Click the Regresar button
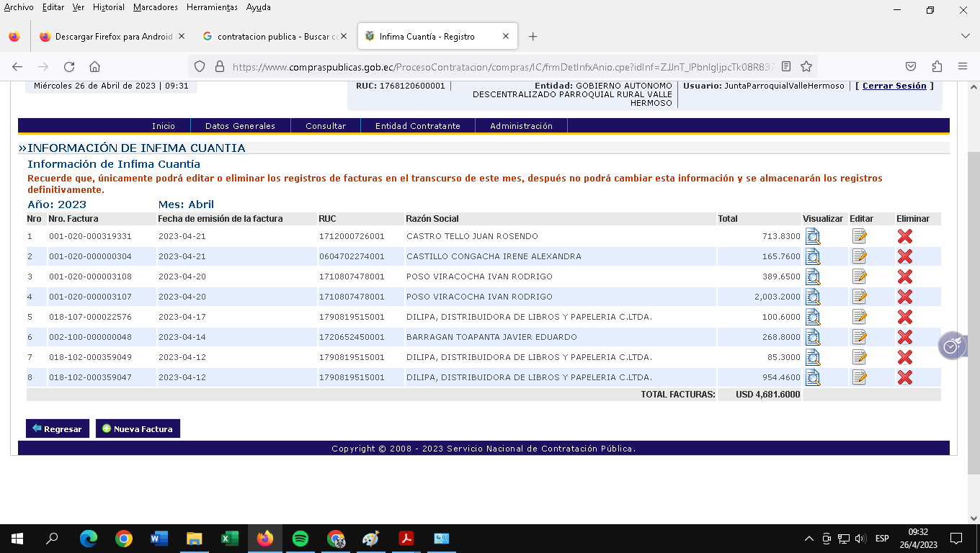This screenshot has width=980, height=553. point(58,428)
